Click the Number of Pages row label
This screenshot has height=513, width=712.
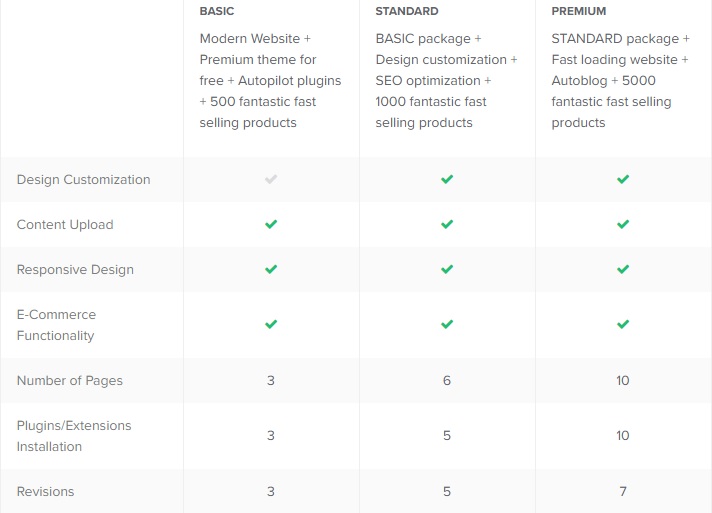pos(70,381)
